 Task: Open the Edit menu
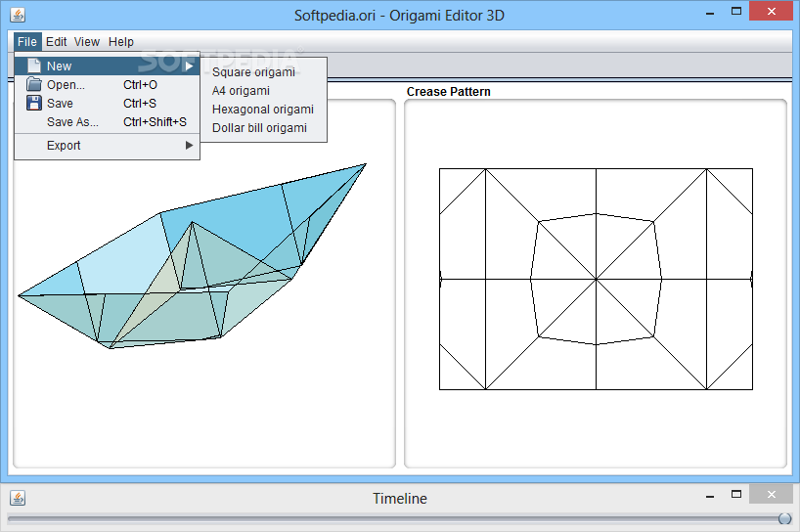pos(56,42)
